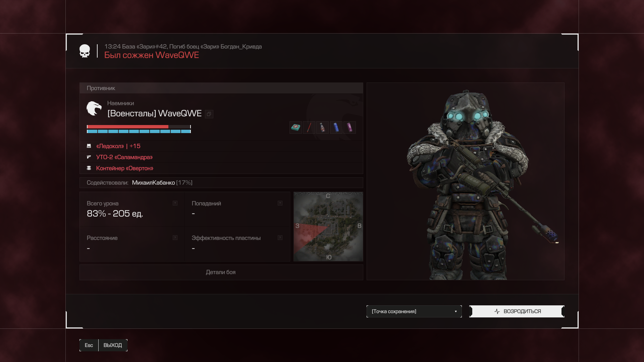
Task: Open help hint for Попаданий
Action: pos(280,203)
